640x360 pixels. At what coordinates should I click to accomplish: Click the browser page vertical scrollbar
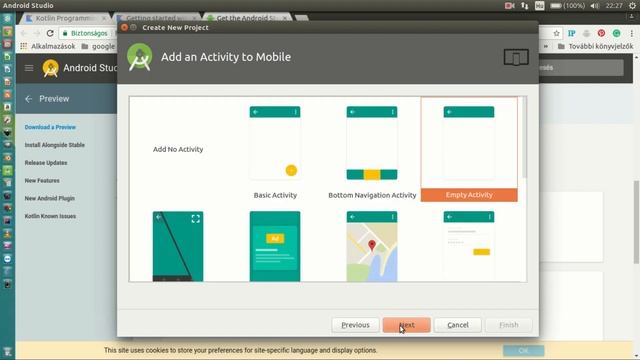coord(636,222)
